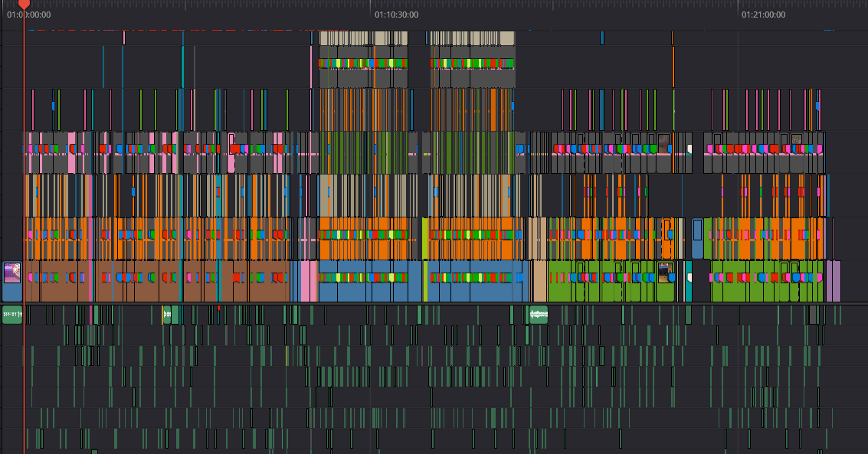The image size is (868, 454).
Task: Click the red marker on the first audio track
Action: tap(218, 308)
